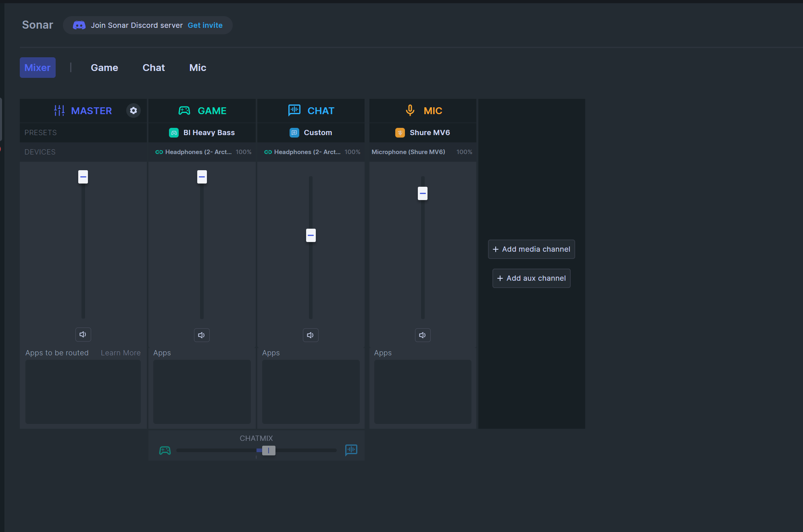The width and height of the screenshot is (803, 532).
Task: Click the Master sliders icon
Action: point(59,111)
